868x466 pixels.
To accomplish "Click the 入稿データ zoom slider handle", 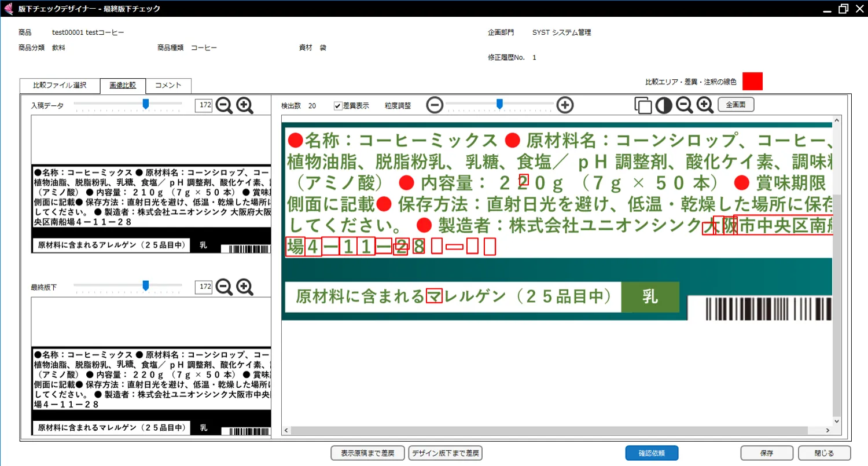I will pos(146,104).
